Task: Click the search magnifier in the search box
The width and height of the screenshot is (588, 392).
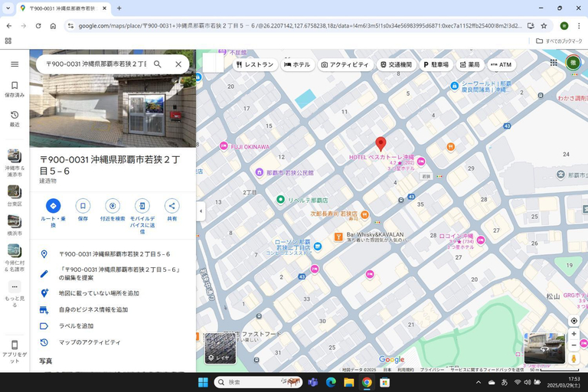Action: coord(158,64)
